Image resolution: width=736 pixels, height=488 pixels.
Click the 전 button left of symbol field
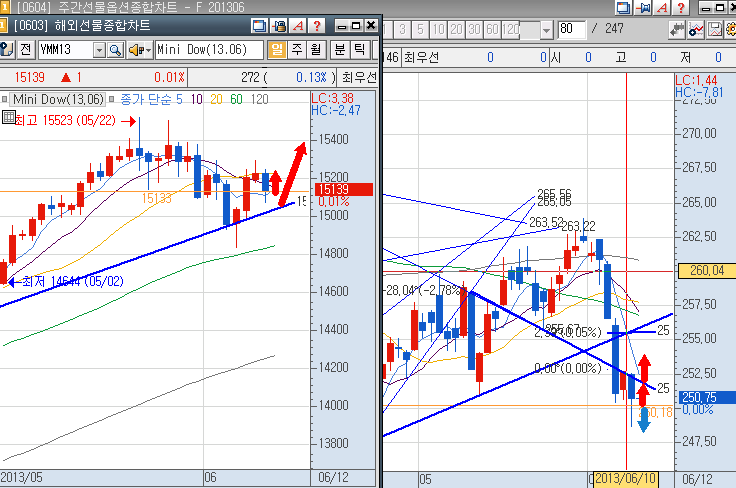pyautogui.click(x=24, y=49)
